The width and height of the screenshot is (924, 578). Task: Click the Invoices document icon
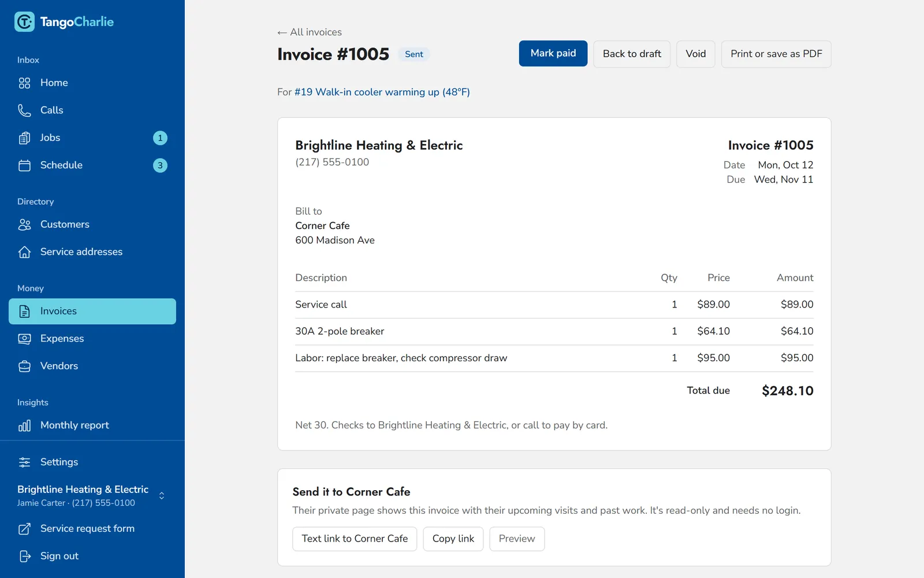coord(24,312)
